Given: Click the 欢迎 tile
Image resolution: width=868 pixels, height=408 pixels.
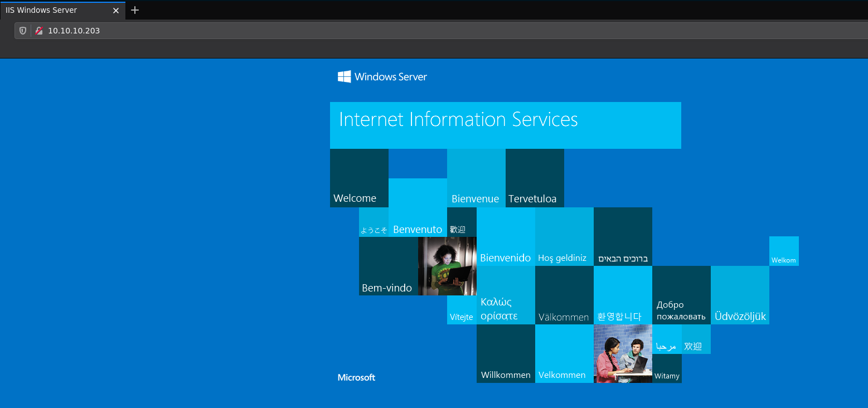Looking at the screenshot, I should pos(696,339).
